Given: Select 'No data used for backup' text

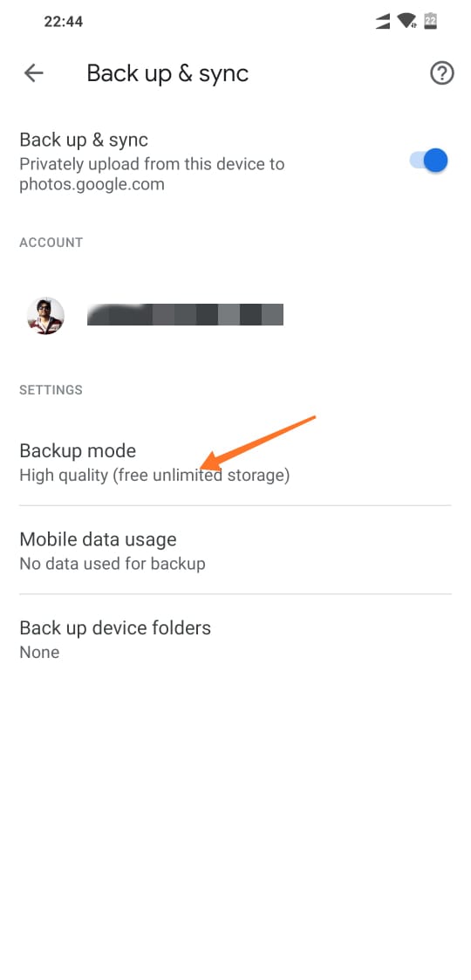Looking at the screenshot, I should point(113,564).
